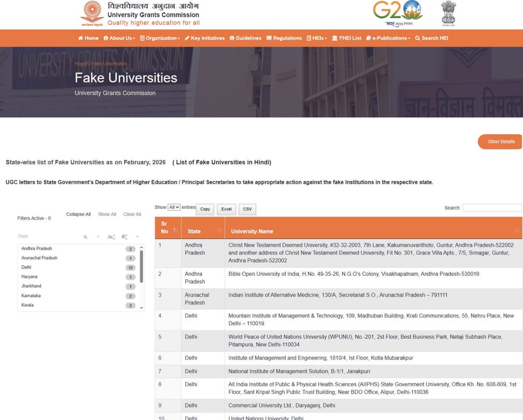Open the About Us dropdown menu
Image resolution: width=523 pixels, height=420 pixels.
119,38
